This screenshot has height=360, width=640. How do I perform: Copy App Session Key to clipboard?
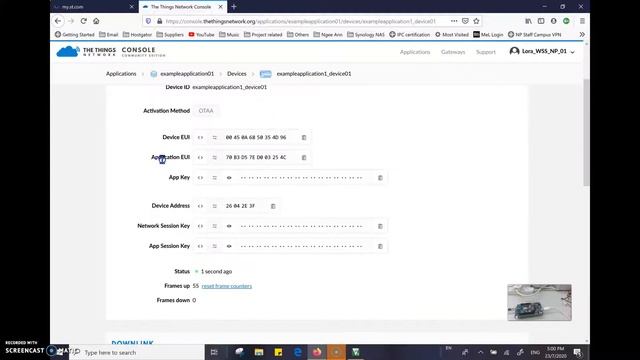click(380, 246)
